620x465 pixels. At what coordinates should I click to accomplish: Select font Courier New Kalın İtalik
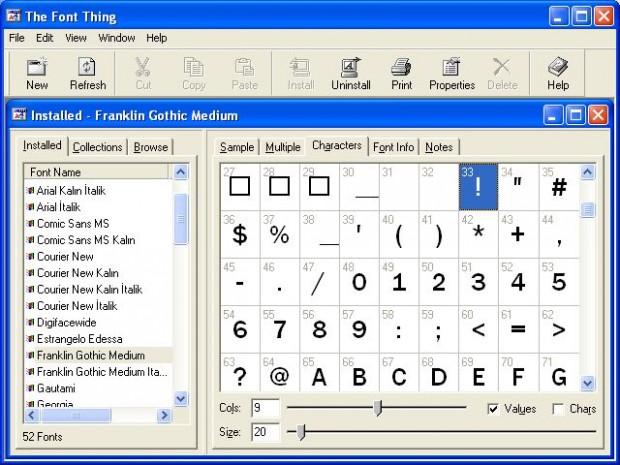coord(89,289)
